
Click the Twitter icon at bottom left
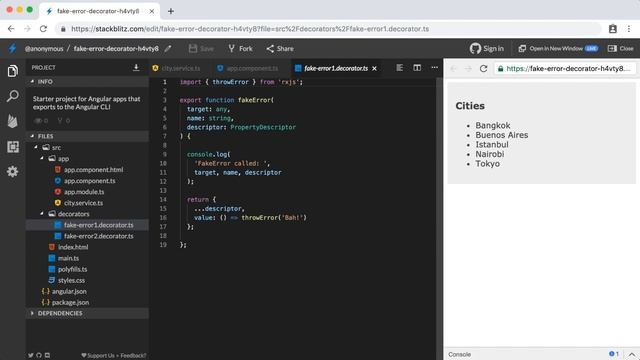click(31, 356)
